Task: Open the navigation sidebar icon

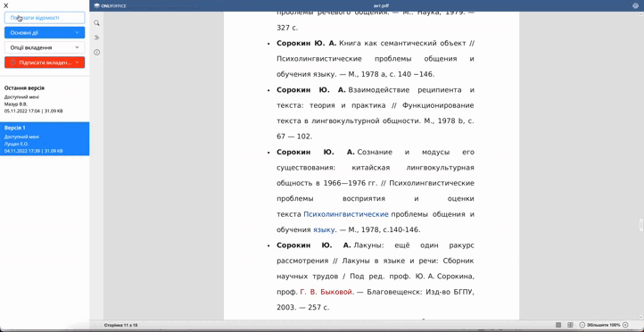Action: 96,37
